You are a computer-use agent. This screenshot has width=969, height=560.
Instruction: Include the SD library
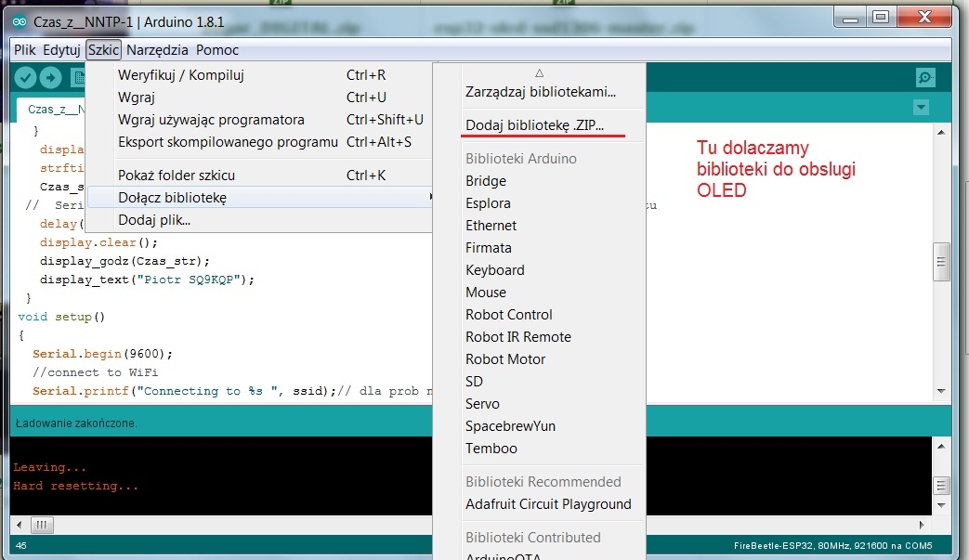[540, 381]
